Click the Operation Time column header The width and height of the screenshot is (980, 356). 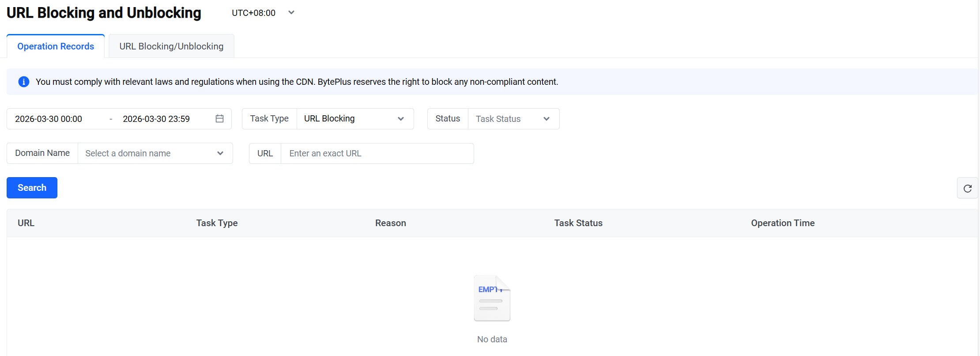click(x=783, y=223)
